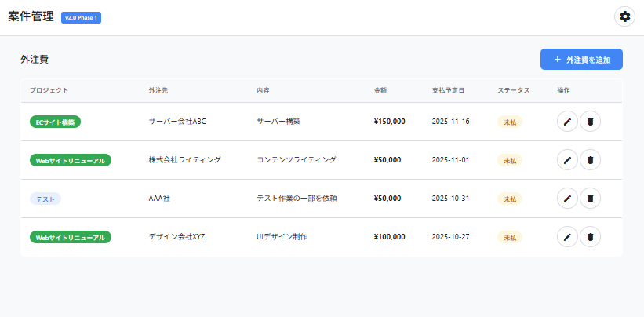
Task: Delete the デザイン会社XYZ row
Action: point(590,237)
